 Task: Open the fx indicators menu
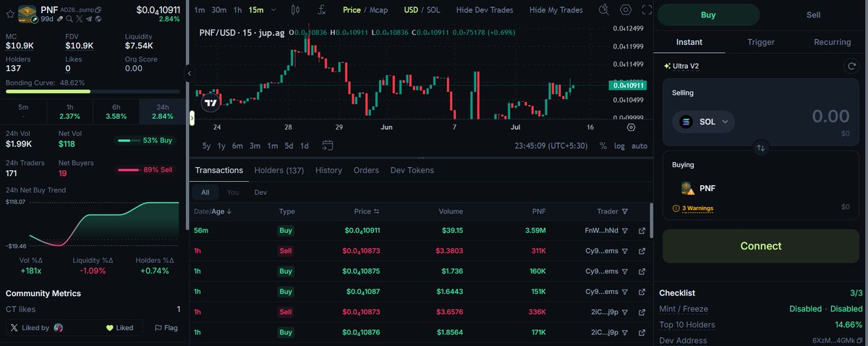coord(321,10)
